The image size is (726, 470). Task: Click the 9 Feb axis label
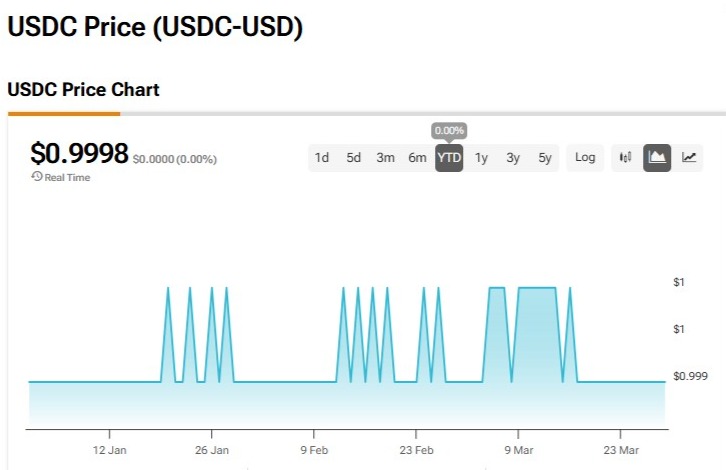pyautogui.click(x=314, y=450)
